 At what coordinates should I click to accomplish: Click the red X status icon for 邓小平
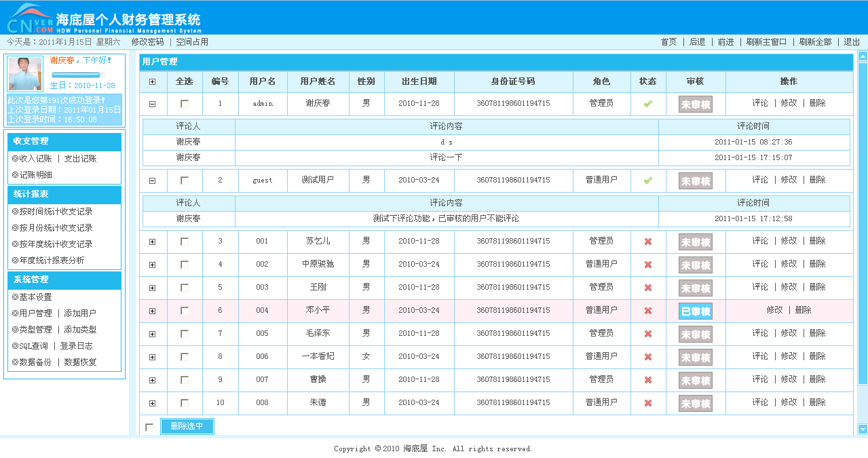[x=648, y=311]
